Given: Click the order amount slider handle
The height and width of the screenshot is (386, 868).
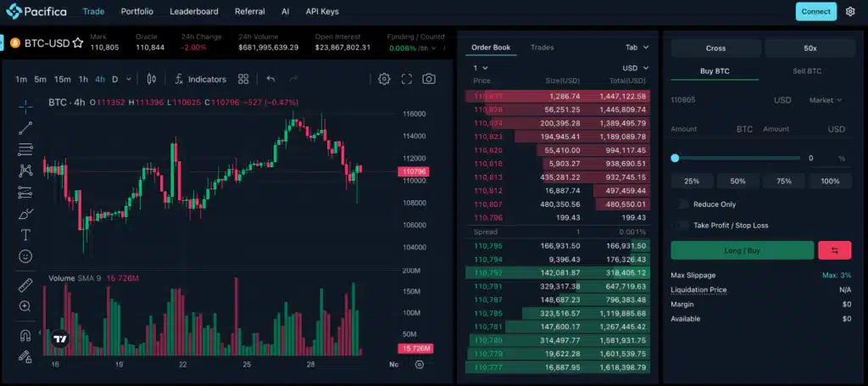Looking at the screenshot, I should [675, 158].
